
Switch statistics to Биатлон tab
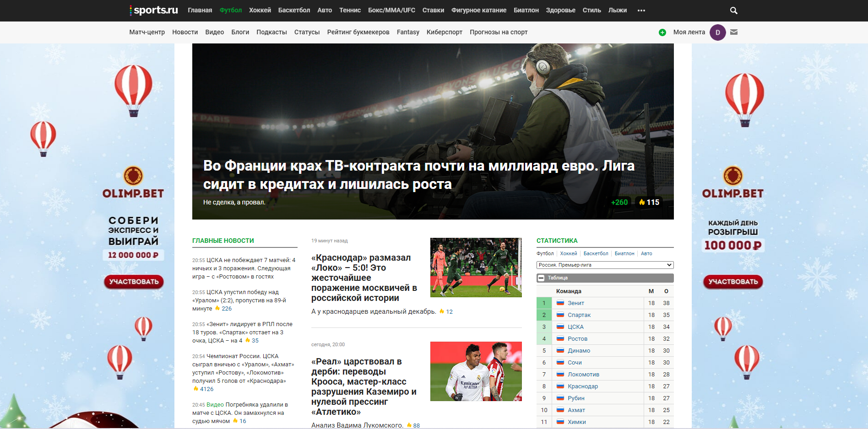coord(624,253)
